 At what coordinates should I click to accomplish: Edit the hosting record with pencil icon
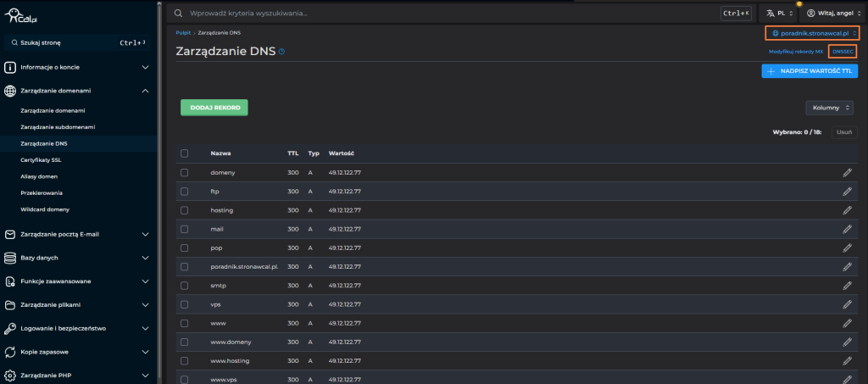coord(847,210)
